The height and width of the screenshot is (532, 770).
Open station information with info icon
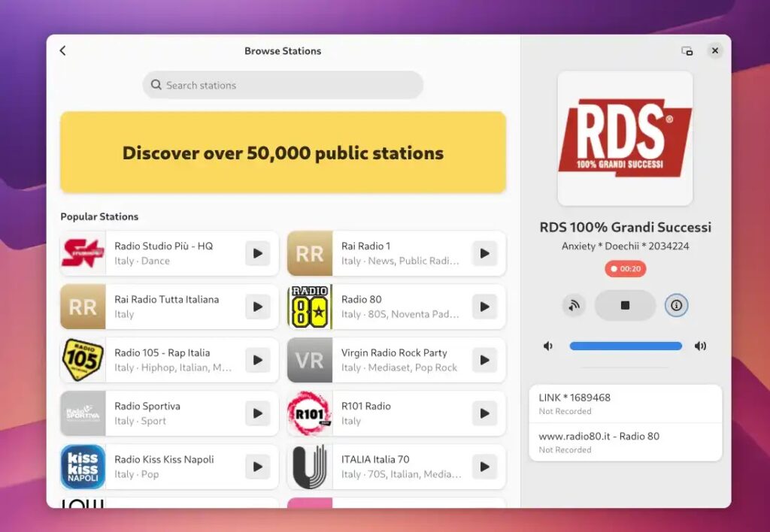point(676,306)
